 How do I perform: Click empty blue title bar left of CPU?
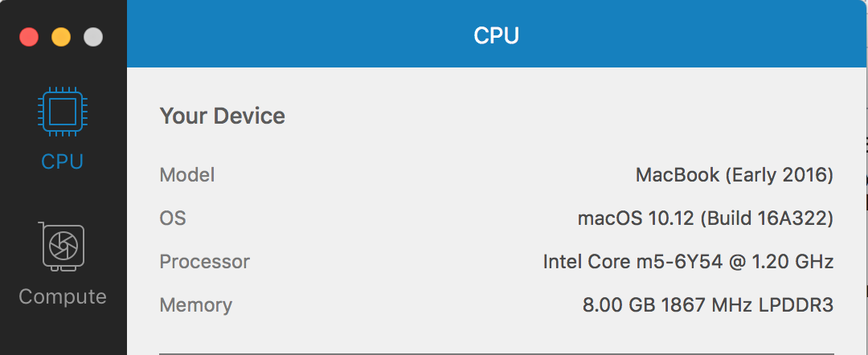[x=281, y=35]
